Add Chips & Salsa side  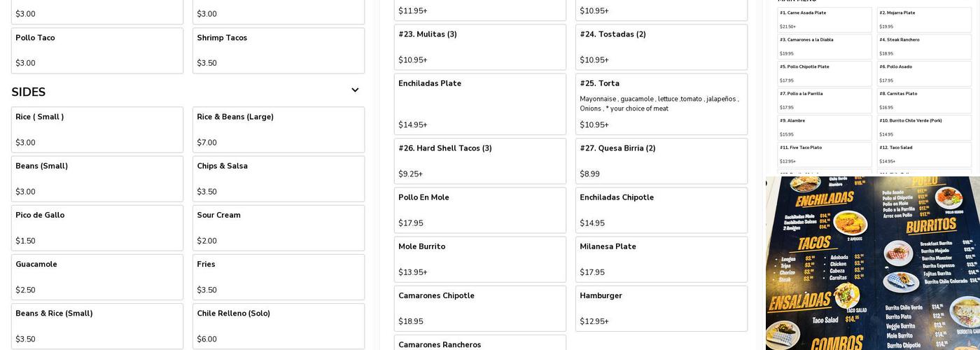[x=279, y=178]
